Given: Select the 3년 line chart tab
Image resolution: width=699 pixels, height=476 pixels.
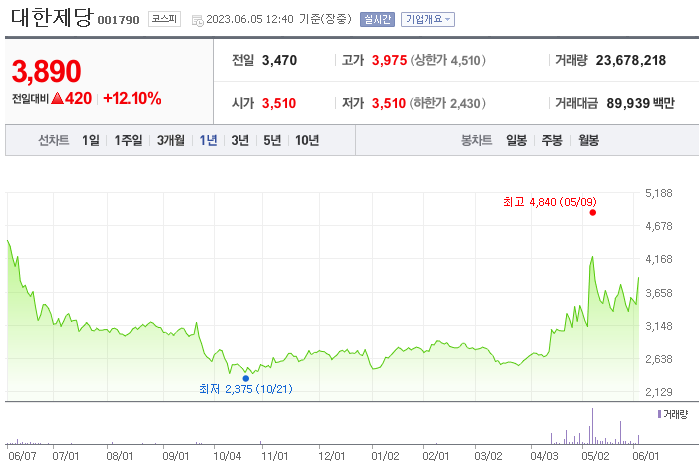Looking at the screenshot, I should pos(240,140).
